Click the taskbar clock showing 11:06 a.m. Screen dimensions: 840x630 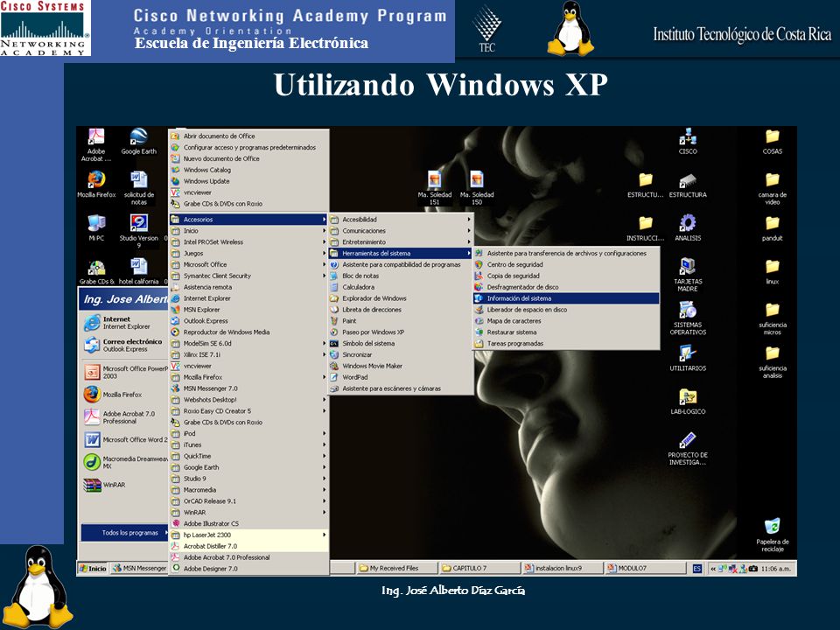(776, 569)
